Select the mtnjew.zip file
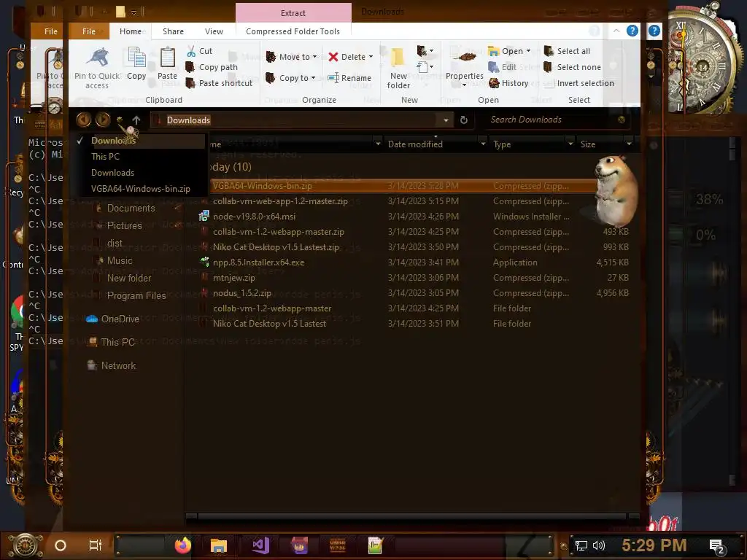 (x=234, y=278)
